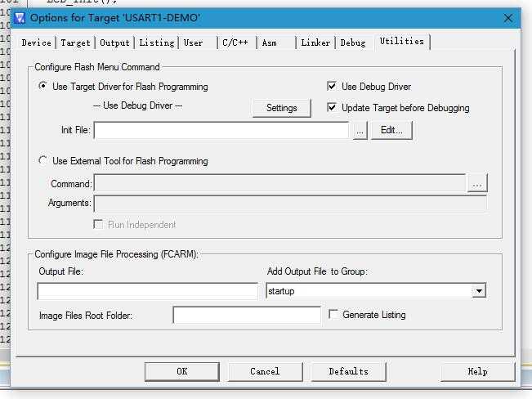This screenshot has height=399, width=532.
Task: Switch to the Device tab
Action: click(x=36, y=43)
